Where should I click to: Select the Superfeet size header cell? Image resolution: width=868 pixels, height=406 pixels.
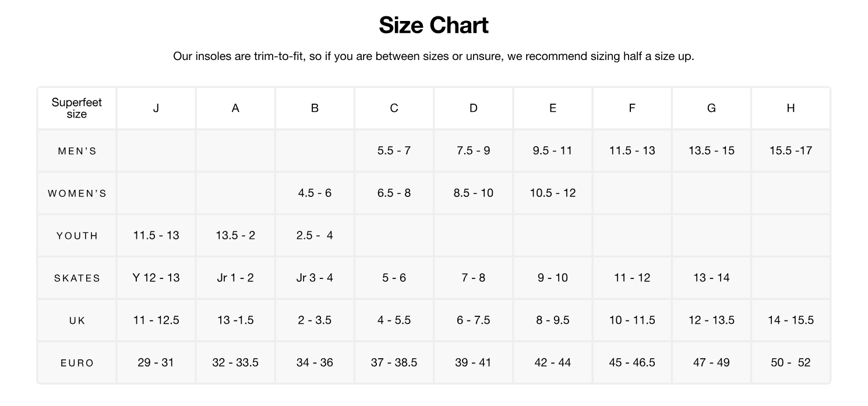click(77, 108)
